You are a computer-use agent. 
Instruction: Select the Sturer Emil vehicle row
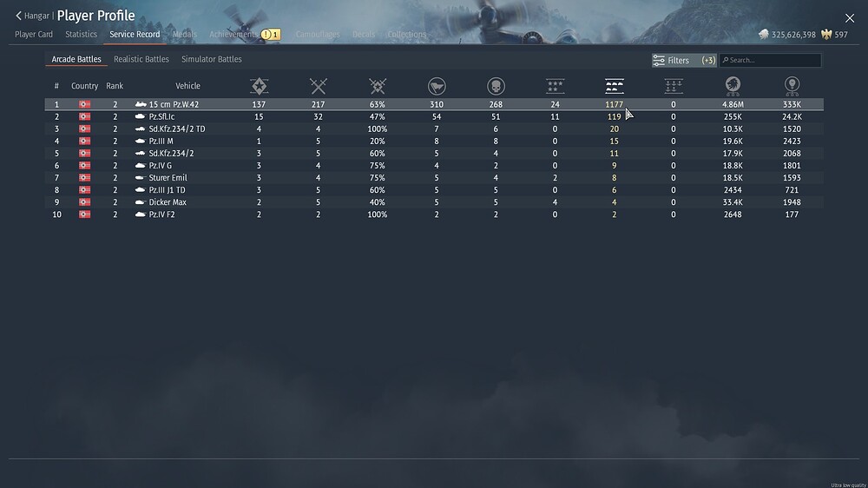434,178
